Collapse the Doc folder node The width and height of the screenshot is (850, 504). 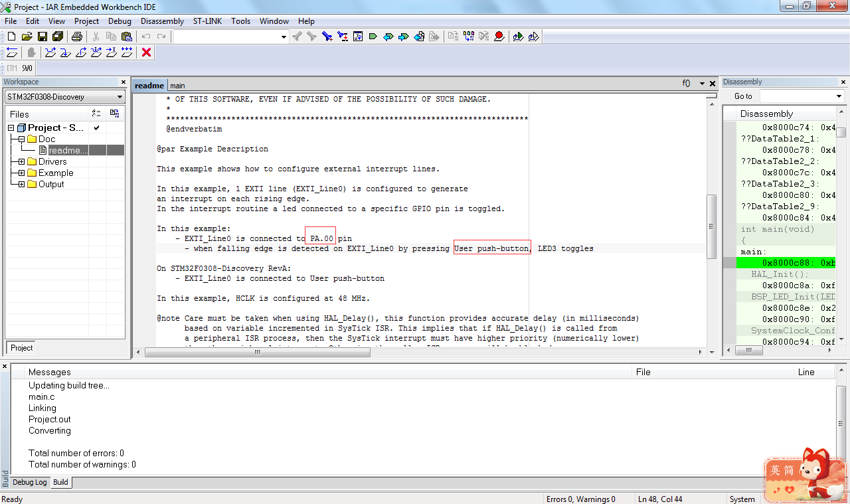[x=22, y=139]
